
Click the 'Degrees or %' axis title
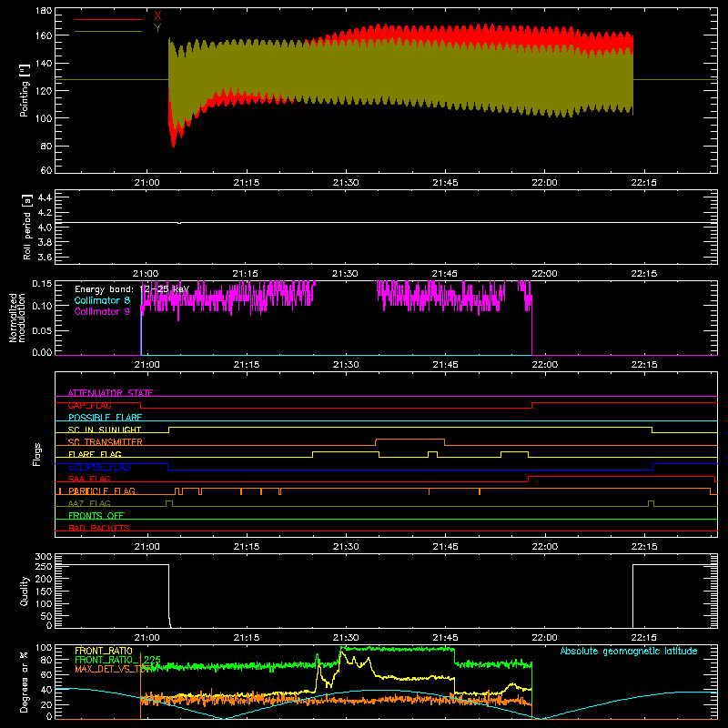pos(24,682)
